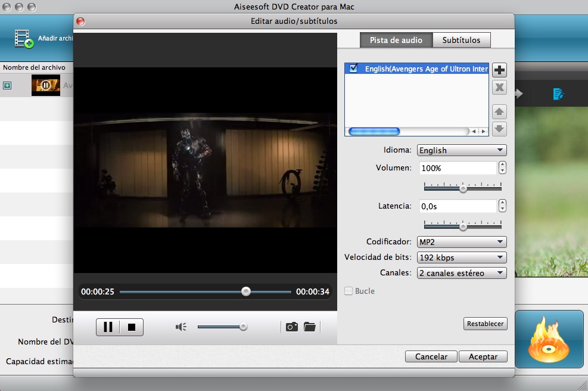
Task: Click elapsed time 00:00:25
Action: pos(98,291)
